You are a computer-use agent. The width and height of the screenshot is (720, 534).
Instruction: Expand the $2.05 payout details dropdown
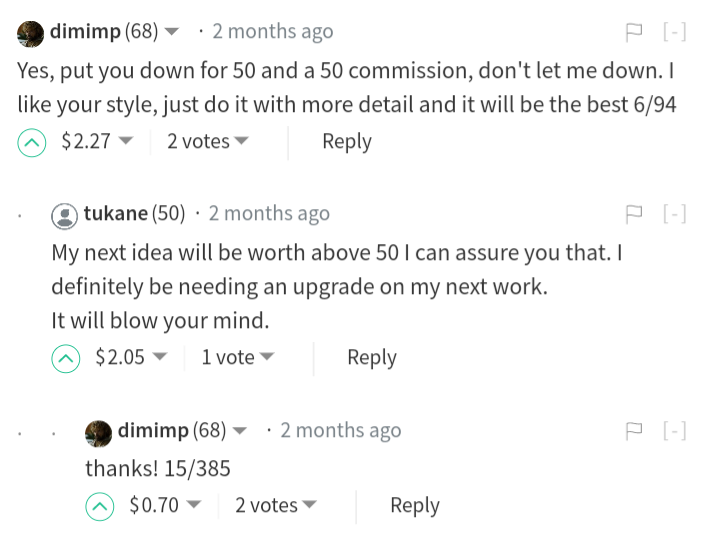(159, 358)
